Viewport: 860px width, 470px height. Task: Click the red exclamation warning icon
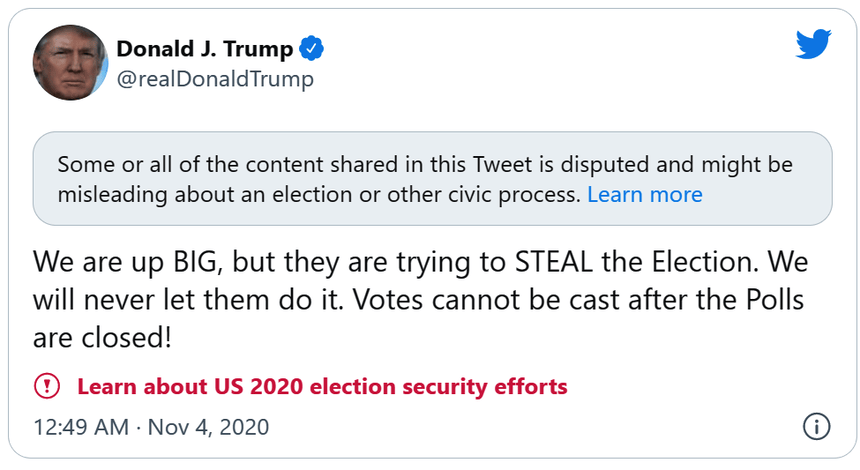47,386
